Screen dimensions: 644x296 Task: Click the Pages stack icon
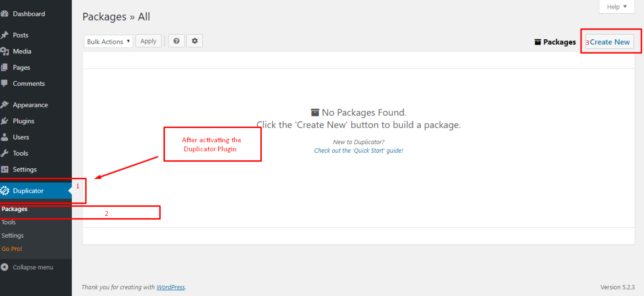pyautogui.click(x=5, y=67)
